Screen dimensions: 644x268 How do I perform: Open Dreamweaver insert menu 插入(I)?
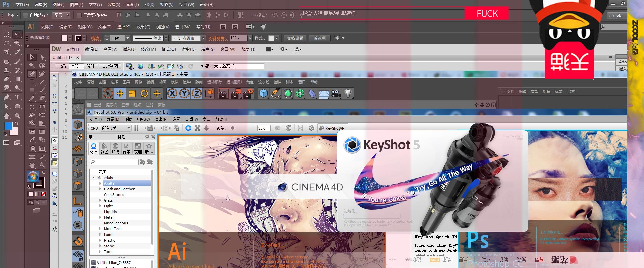[129, 49]
